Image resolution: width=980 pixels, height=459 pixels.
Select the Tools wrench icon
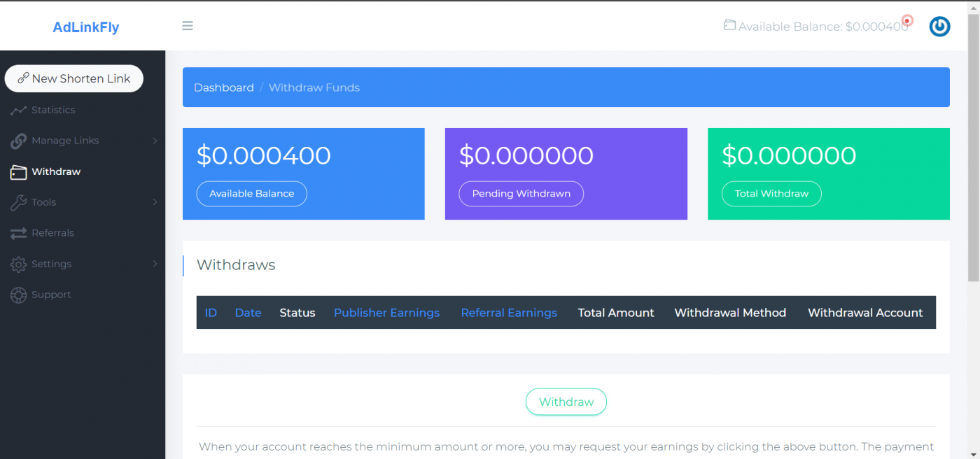(x=17, y=202)
